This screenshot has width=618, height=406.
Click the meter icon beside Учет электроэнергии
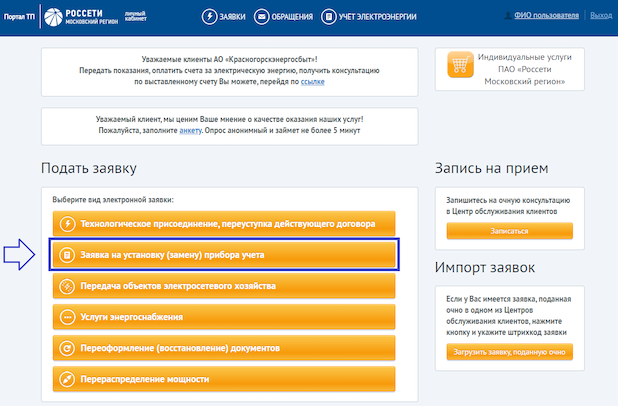(331, 16)
